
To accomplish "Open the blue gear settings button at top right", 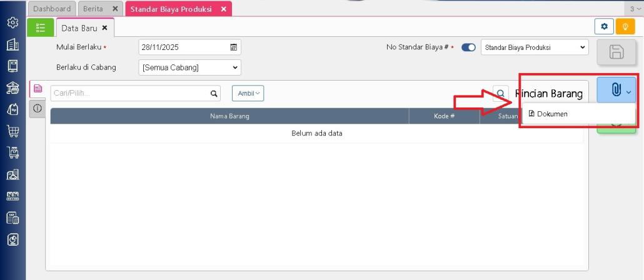I will (x=604, y=26).
